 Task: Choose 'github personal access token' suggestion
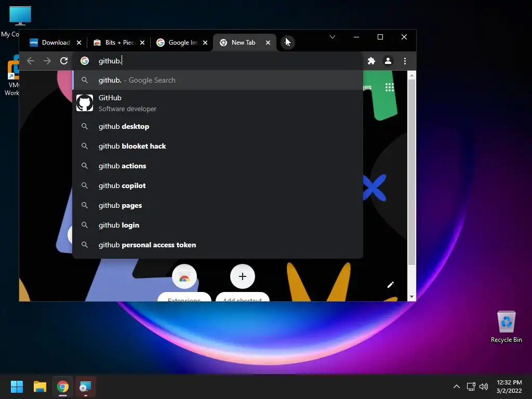coord(218,245)
